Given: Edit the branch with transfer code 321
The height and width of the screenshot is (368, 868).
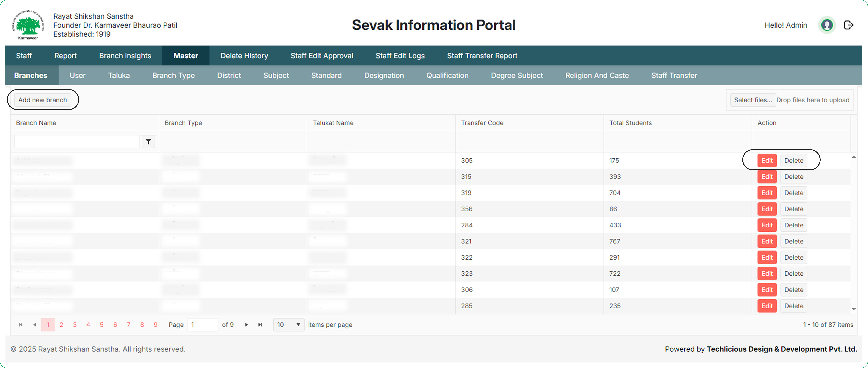Looking at the screenshot, I should pos(767,241).
